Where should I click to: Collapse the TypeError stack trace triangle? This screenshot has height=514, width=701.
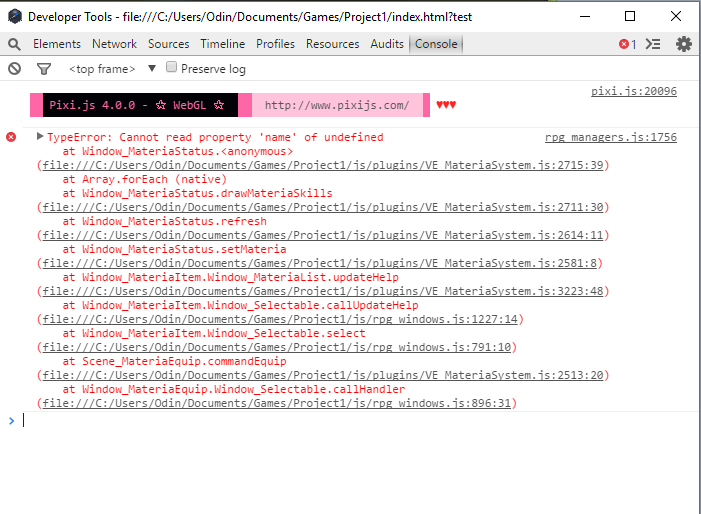40,136
